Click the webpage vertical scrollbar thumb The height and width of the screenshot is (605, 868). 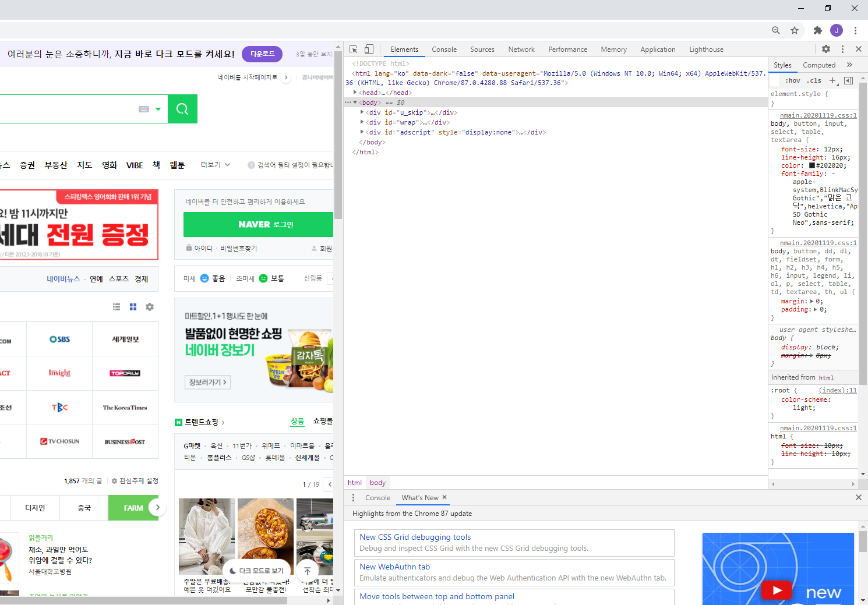[338, 135]
